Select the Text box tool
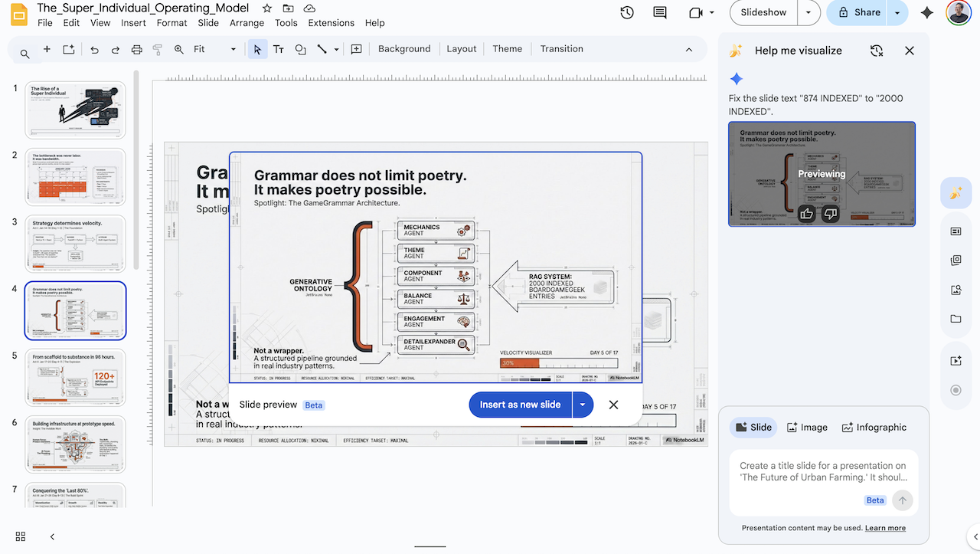The image size is (980, 554). [279, 49]
